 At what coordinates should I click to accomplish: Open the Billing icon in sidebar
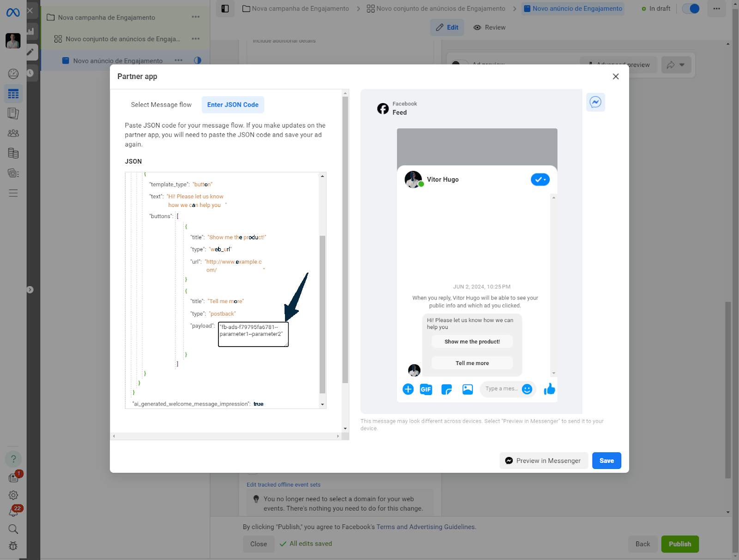click(13, 153)
